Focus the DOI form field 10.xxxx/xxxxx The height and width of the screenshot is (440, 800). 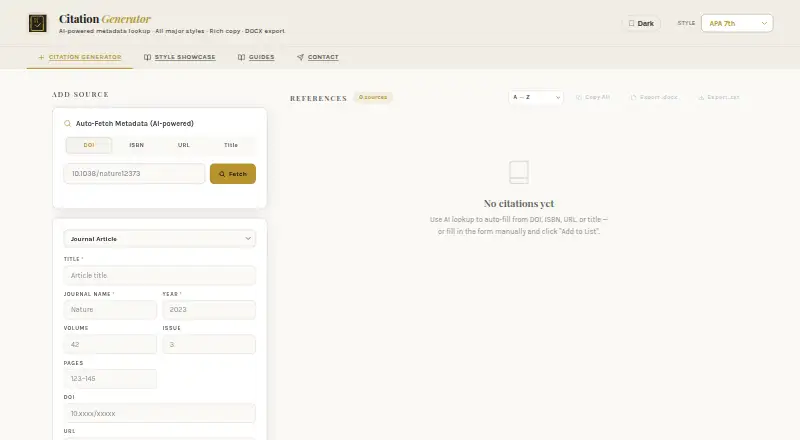160,413
